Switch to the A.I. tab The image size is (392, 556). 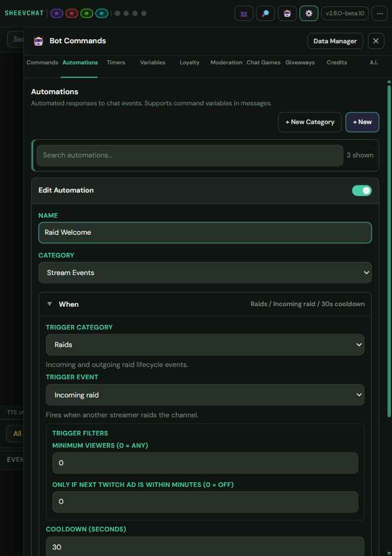click(373, 63)
